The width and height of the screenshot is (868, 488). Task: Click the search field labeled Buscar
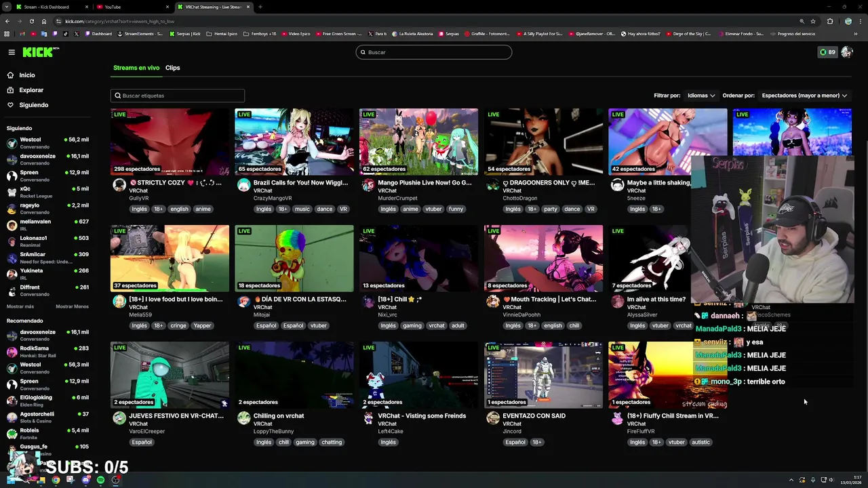tap(434, 52)
